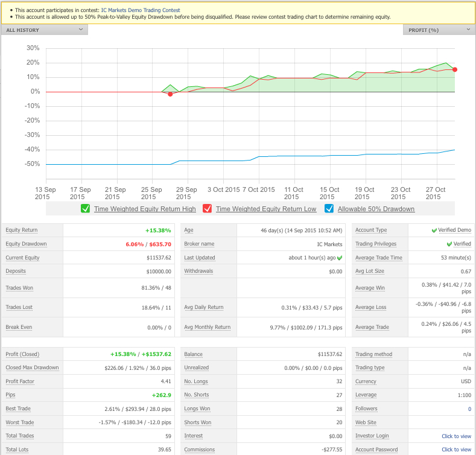Click the Time Weighted Equity Return High legend label

click(145, 209)
